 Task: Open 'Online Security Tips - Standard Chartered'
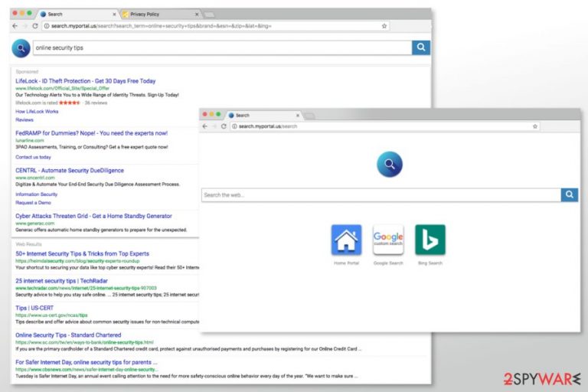[x=68, y=335]
